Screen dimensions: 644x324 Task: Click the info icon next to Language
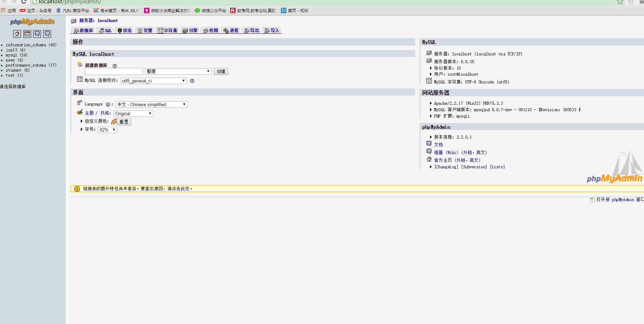[x=108, y=105]
